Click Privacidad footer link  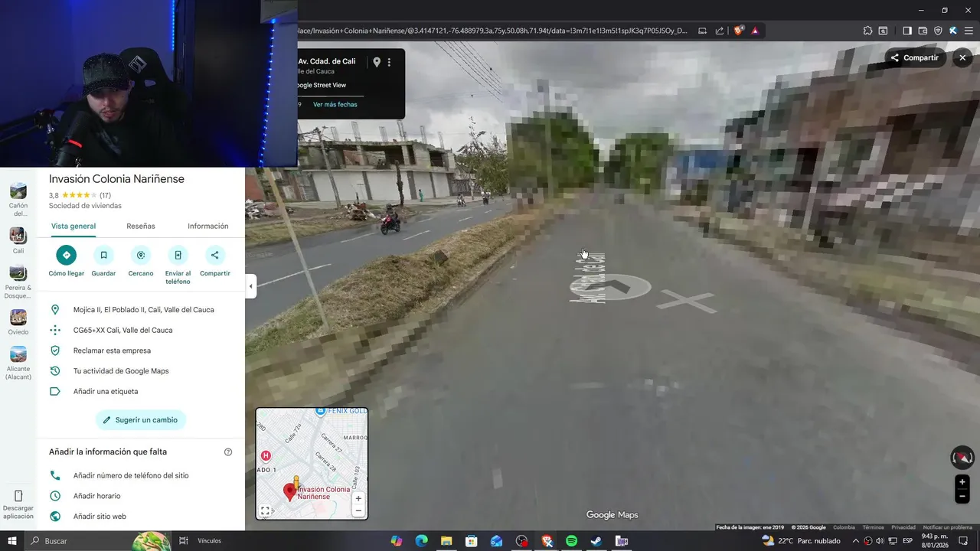click(x=903, y=527)
